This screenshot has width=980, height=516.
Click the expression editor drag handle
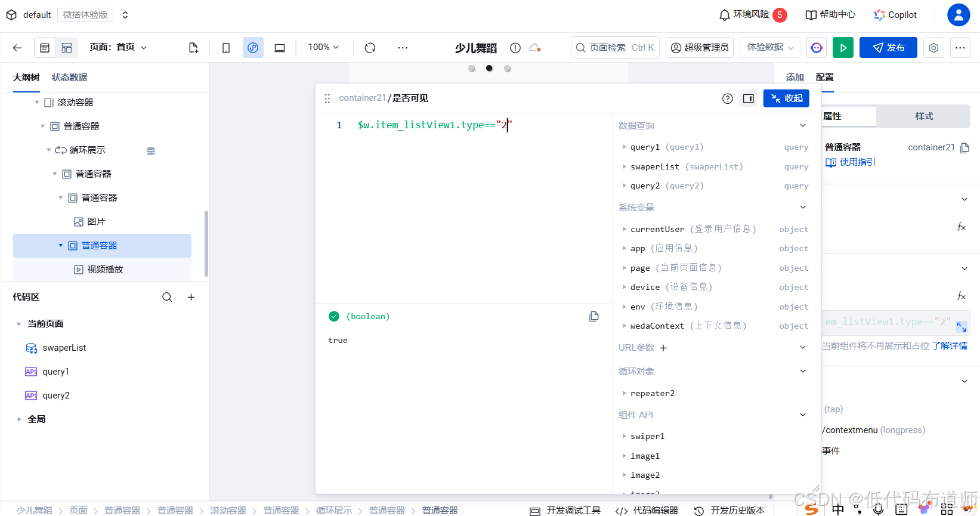click(x=327, y=98)
